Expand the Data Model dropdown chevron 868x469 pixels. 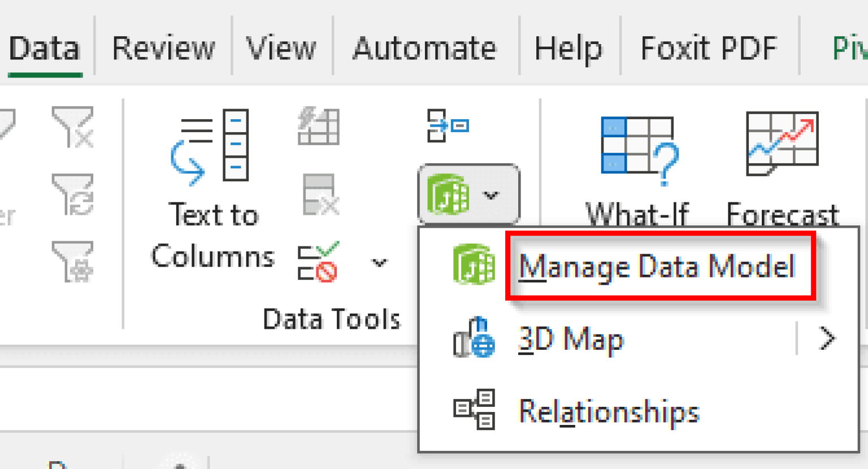point(491,195)
